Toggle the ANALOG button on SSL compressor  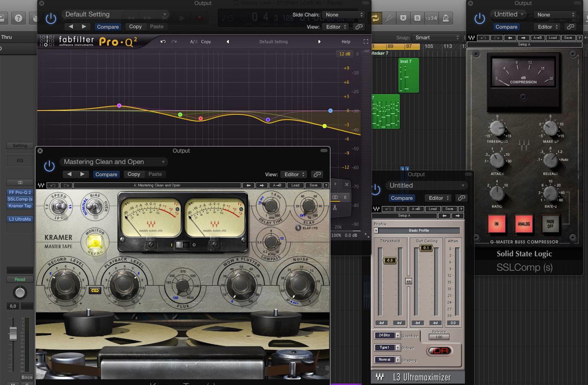pos(524,224)
